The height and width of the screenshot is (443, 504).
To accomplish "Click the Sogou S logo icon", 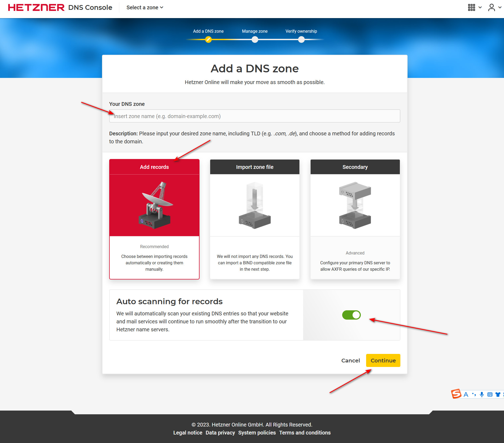I will click(456, 394).
